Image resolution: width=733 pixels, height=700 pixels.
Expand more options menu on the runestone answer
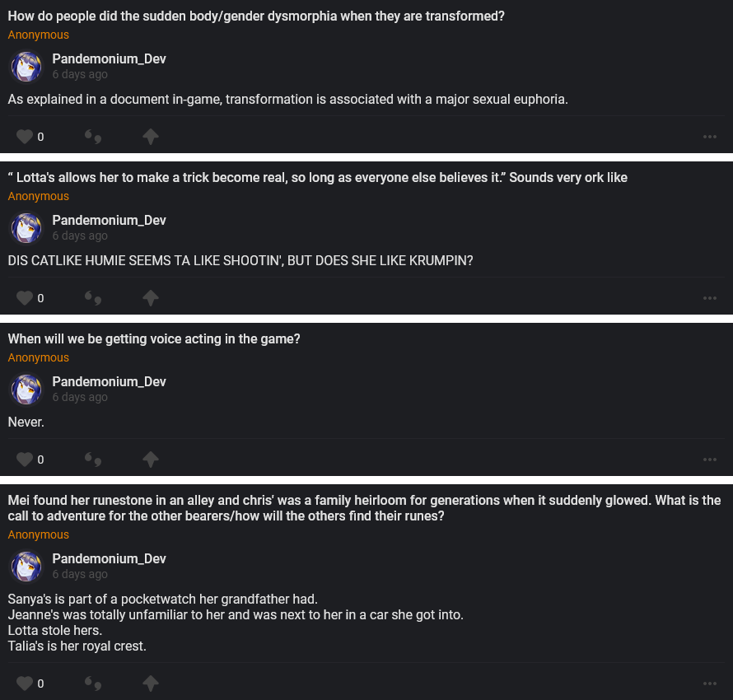point(710,684)
